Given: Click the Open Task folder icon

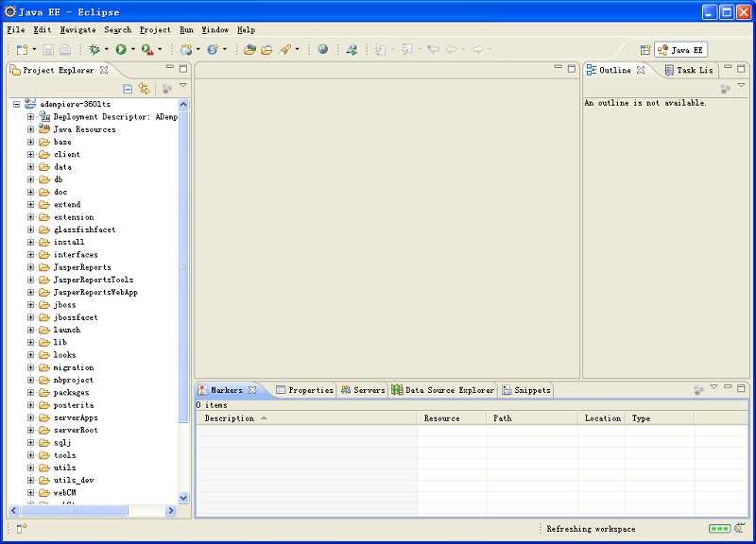Looking at the screenshot, I should tap(266, 49).
